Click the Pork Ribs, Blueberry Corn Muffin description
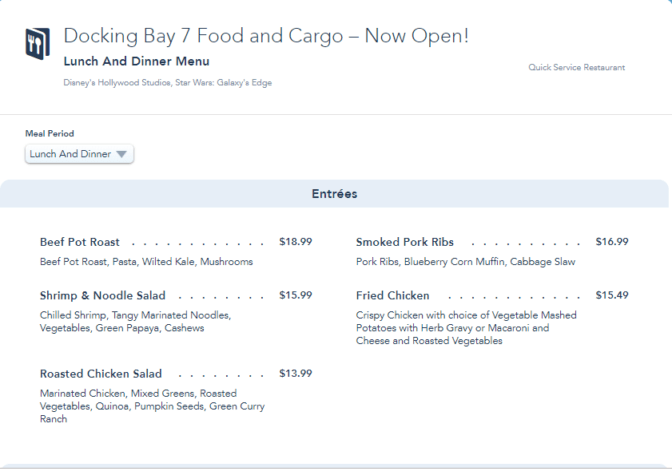Viewport: 672px width, 471px height. pos(465,262)
